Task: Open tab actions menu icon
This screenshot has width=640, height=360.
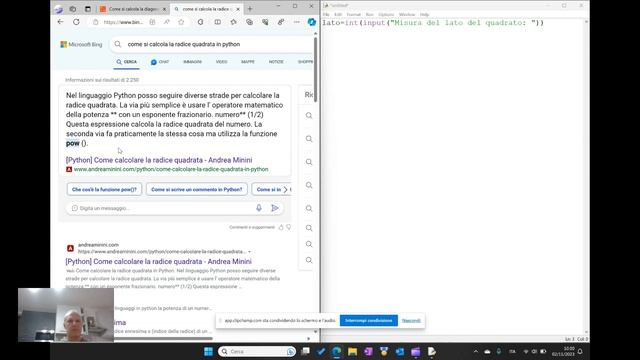Action: 88,9
